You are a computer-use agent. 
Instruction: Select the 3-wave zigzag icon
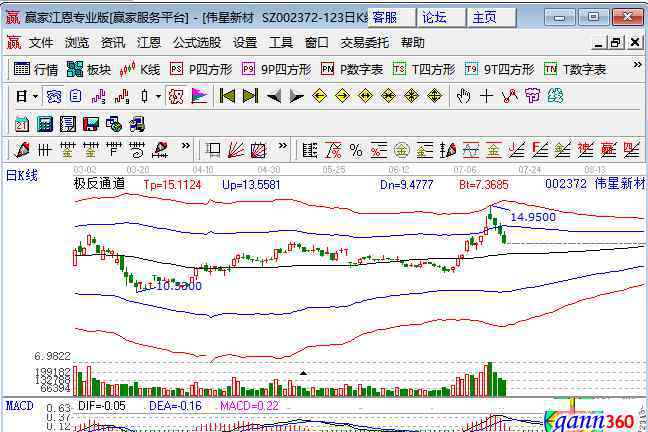(x=98, y=96)
